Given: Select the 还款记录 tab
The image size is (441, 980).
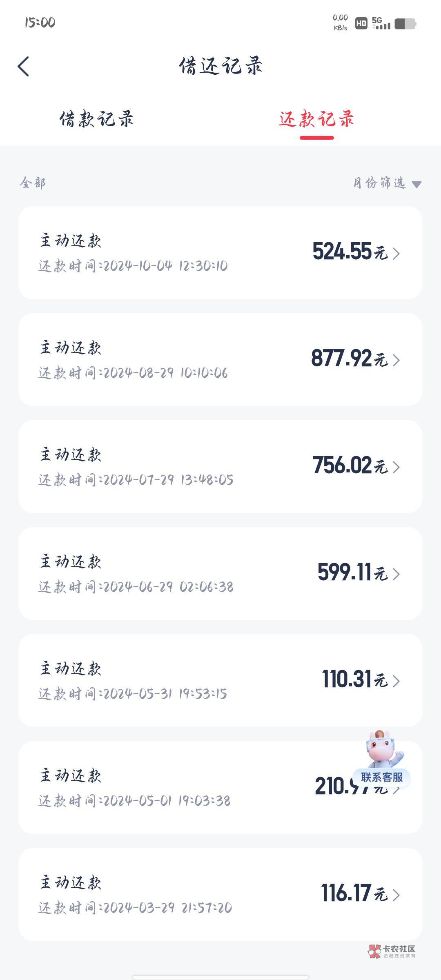Looking at the screenshot, I should [x=316, y=119].
